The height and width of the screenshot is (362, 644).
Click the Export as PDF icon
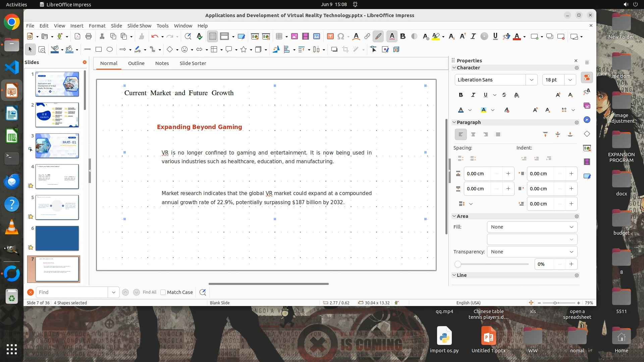[x=77, y=36]
